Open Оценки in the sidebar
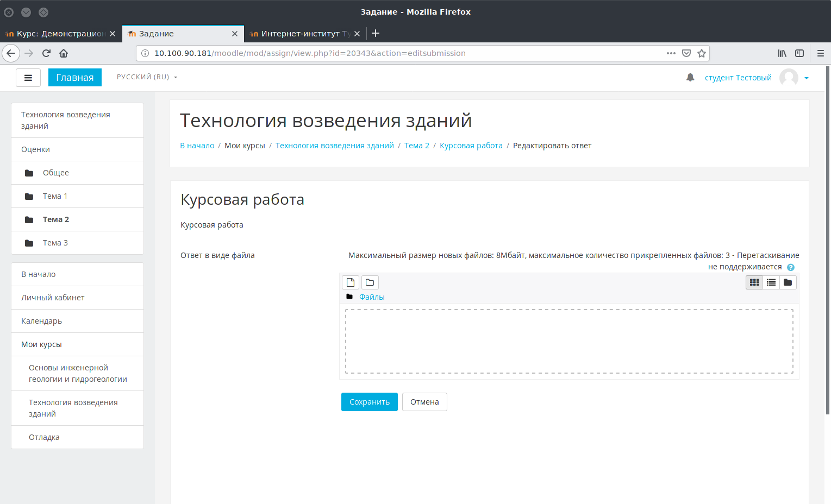831x504 pixels. pos(77,149)
